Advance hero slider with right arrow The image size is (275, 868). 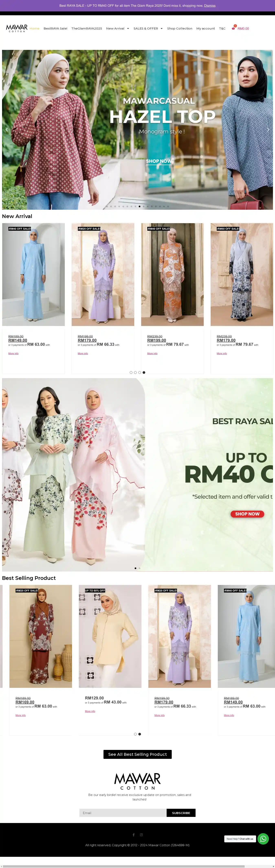(x=268, y=129)
